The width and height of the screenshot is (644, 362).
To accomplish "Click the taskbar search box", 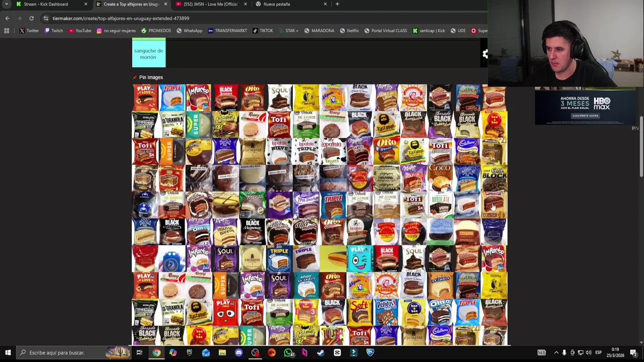I will pos(73,352).
